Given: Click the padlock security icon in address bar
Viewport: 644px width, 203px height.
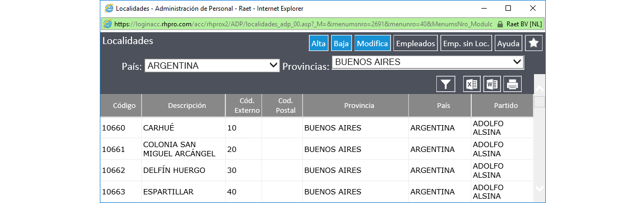Looking at the screenshot, I should pyautogui.click(x=500, y=24).
